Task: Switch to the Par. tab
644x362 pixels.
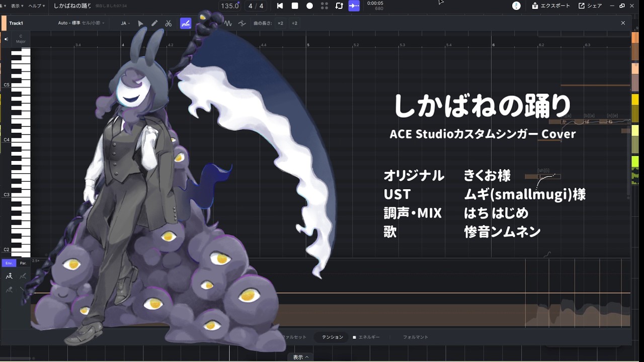Action: click(23, 263)
